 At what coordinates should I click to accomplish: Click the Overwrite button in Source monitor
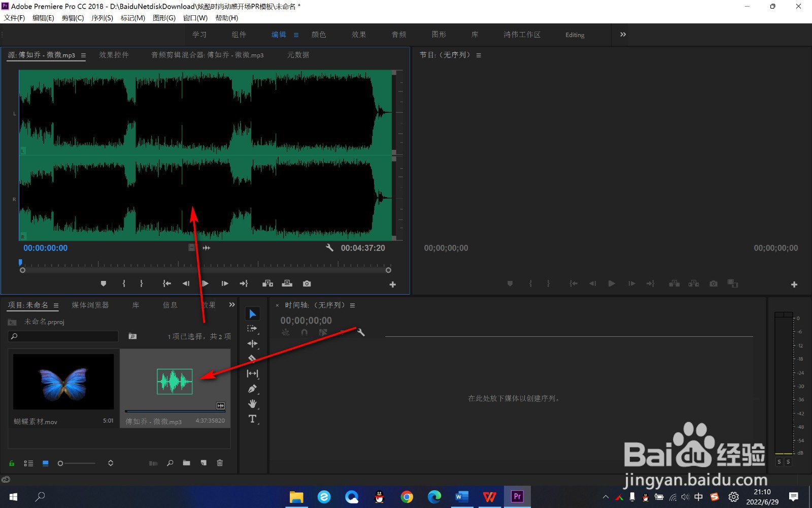point(287,283)
